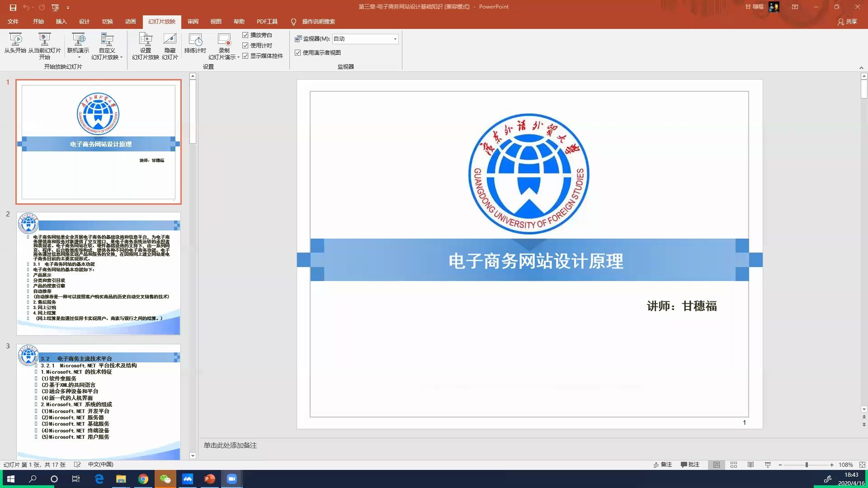Click 共享 share button
The width and height of the screenshot is (868, 488).
tap(847, 22)
